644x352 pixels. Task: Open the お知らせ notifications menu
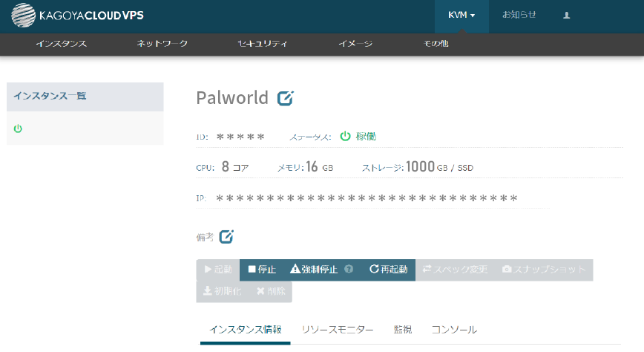coord(519,15)
